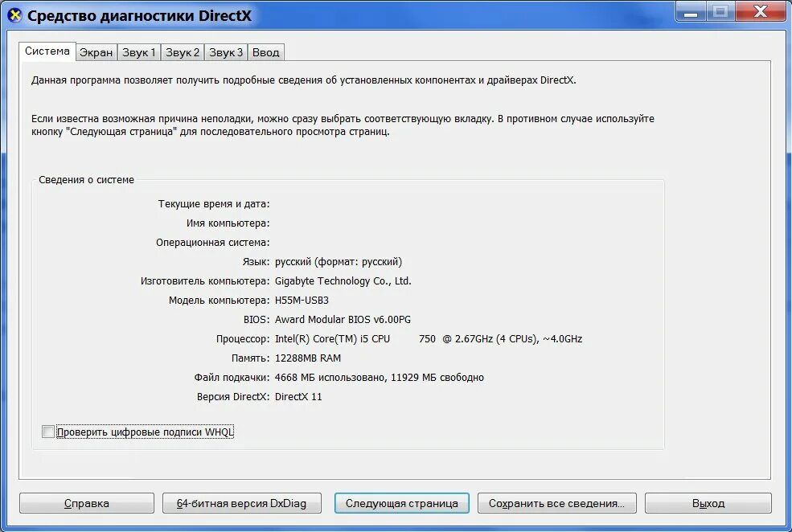Click the Справка button

(86, 503)
